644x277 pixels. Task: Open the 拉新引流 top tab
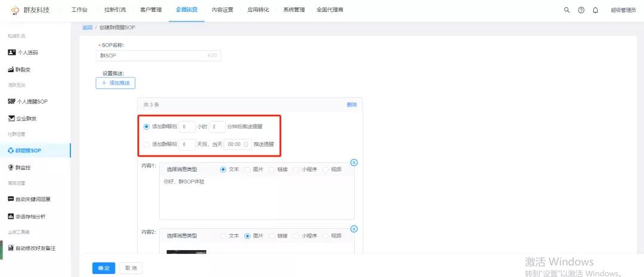click(115, 10)
